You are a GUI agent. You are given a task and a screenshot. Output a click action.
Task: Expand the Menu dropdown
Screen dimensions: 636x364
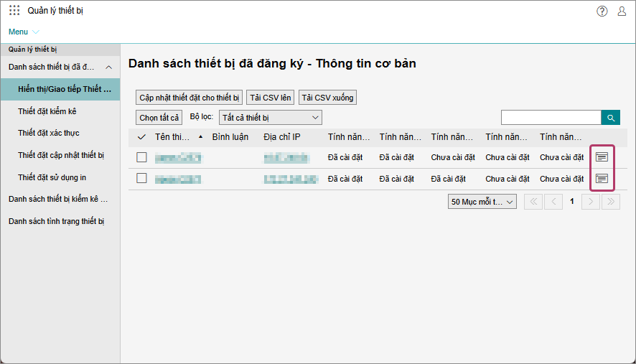(24, 32)
